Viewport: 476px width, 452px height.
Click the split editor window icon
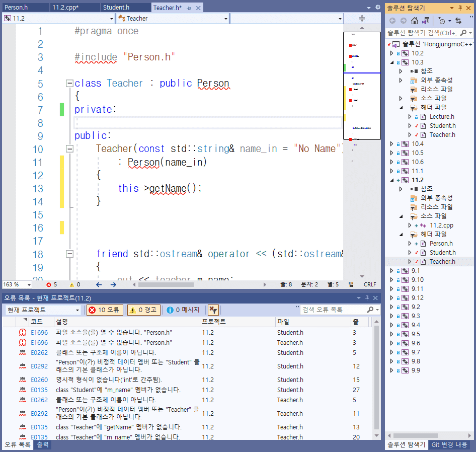click(362, 19)
